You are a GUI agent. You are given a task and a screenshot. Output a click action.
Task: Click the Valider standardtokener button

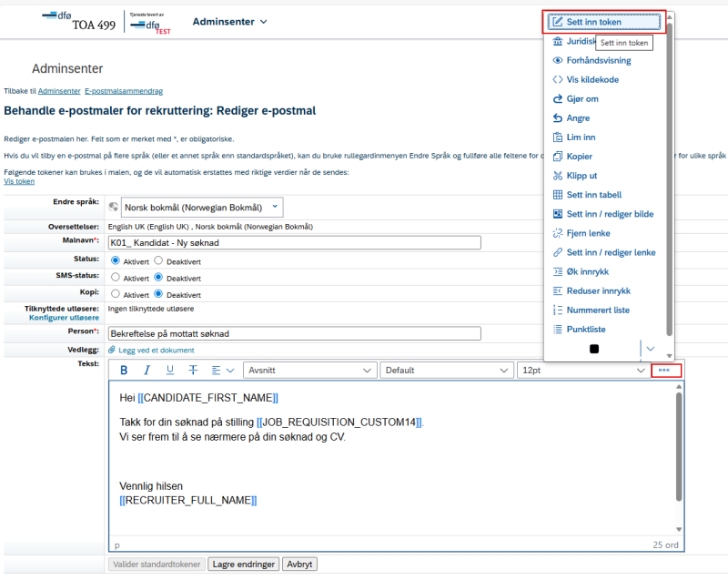pos(157,565)
